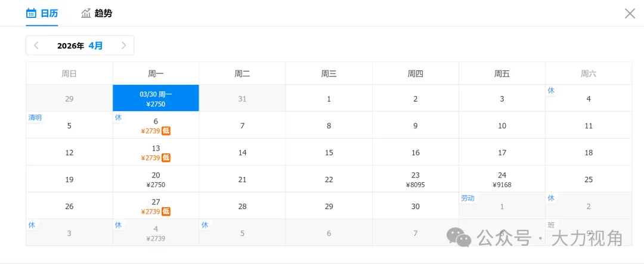Choose April 20 priced ¥2750
644x264 pixels.
tap(156, 180)
